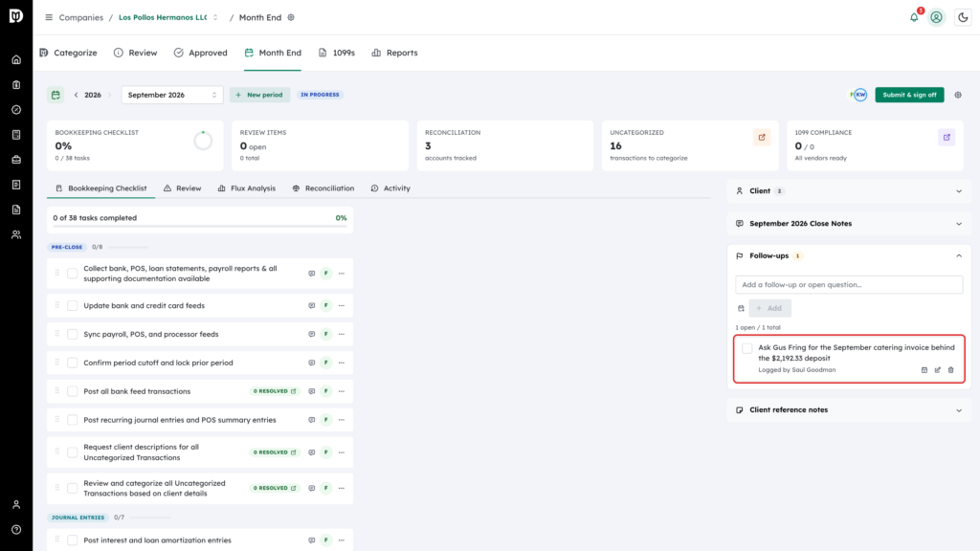Edit the Gus Fring follow-up pencil icon
Screen dimensions: 980x551
click(938, 370)
